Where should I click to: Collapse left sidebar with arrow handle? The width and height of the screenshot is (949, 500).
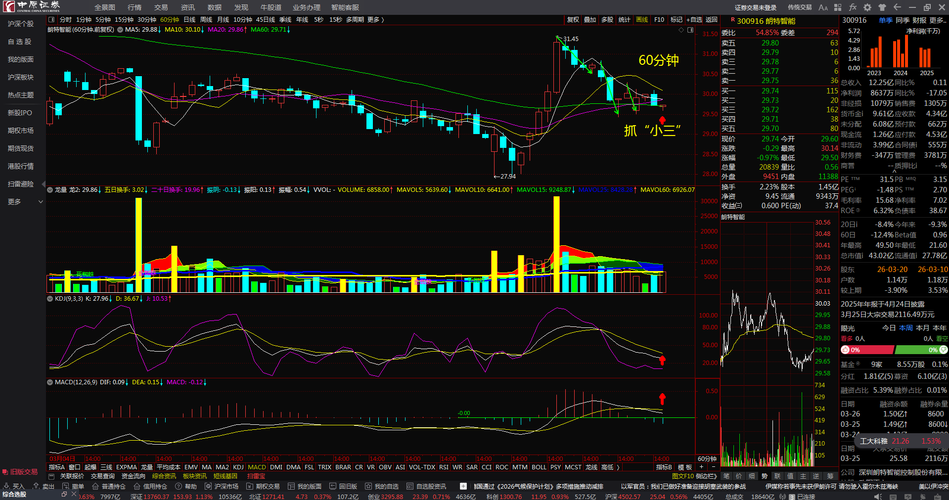pos(43,184)
